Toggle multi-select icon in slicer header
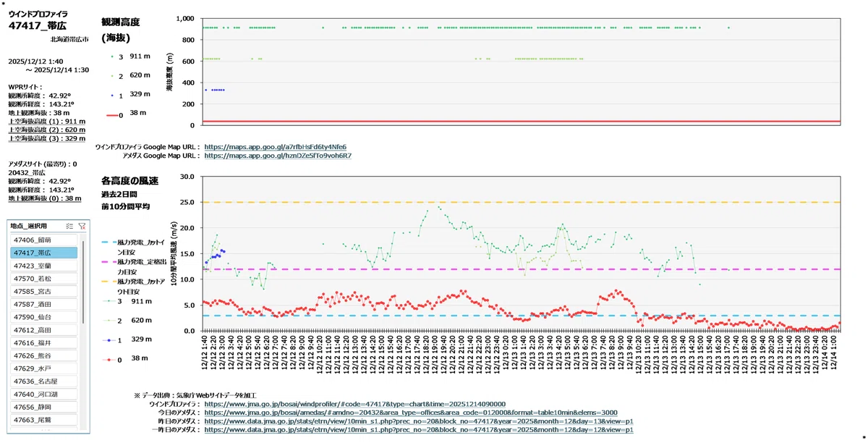This screenshot has height=443, width=868. coord(69,227)
